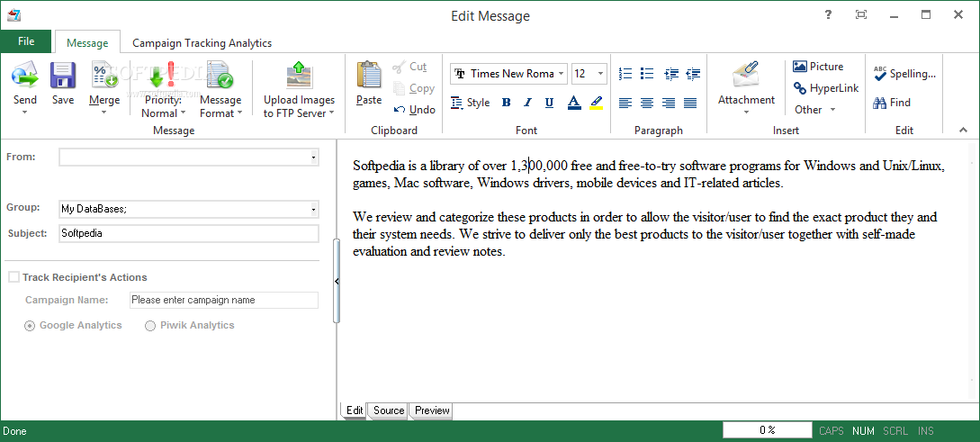Enable Track Recipient's Actions checkbox
Screen dimensions: 980x442
coord(13,277)
